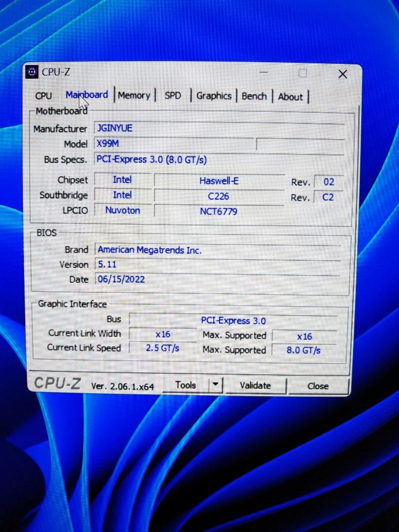Select the Max Supported link width x16

306,336
